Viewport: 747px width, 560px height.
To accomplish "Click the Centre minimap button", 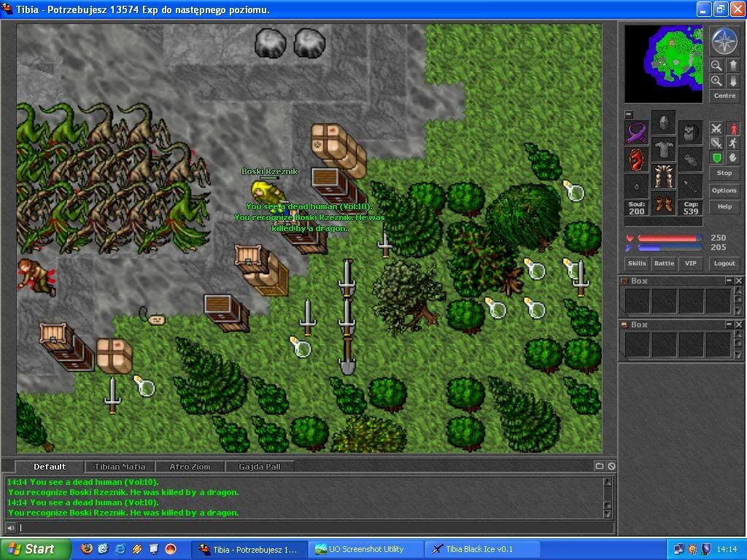I will point(724,96).
